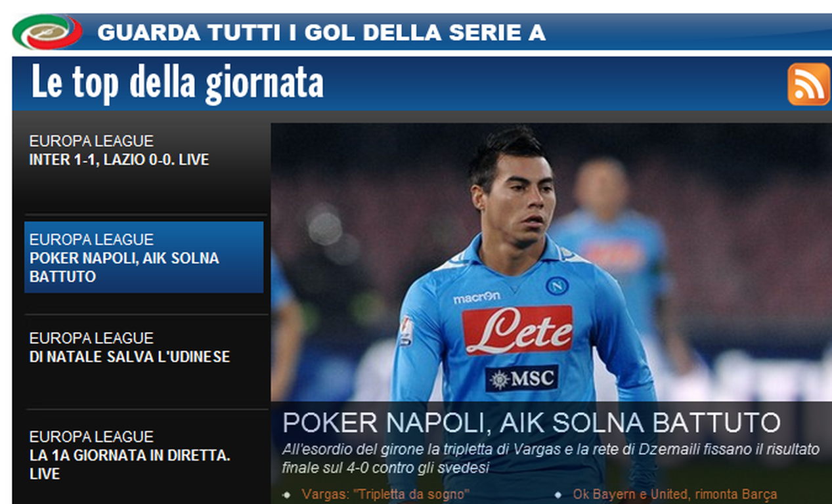
Task: Click the bullet beside Ok Bayern e United
Action: coord(558,495)
